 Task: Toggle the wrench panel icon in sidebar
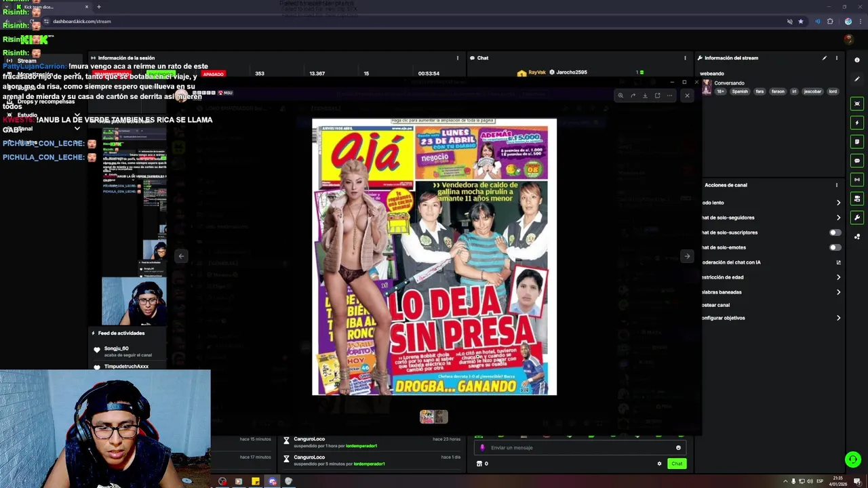click(x=857, y=218)
